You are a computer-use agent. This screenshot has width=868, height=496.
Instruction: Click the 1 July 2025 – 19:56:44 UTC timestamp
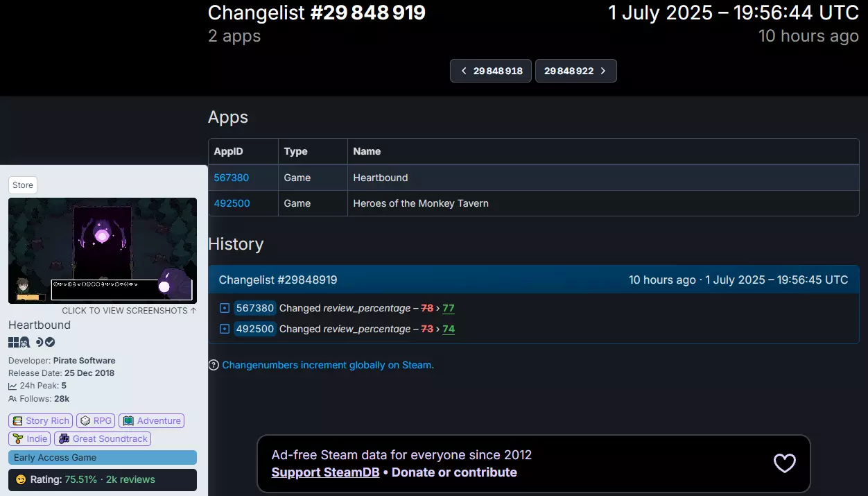(x=734, y=12)
